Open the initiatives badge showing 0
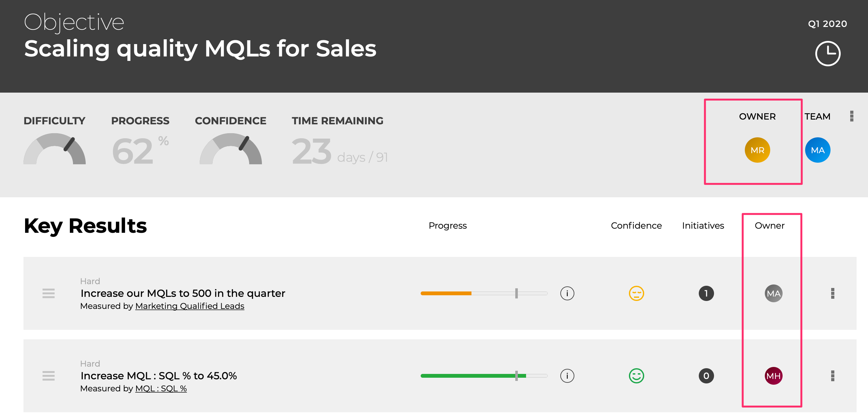The width and height of the screenshot is (868, 418). [706, 376]
